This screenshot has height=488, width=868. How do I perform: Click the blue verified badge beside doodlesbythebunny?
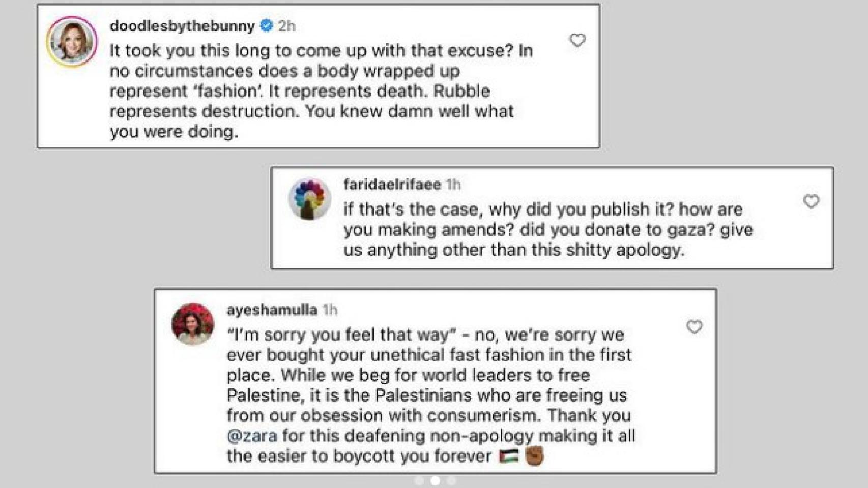click(x=266, y=26)
